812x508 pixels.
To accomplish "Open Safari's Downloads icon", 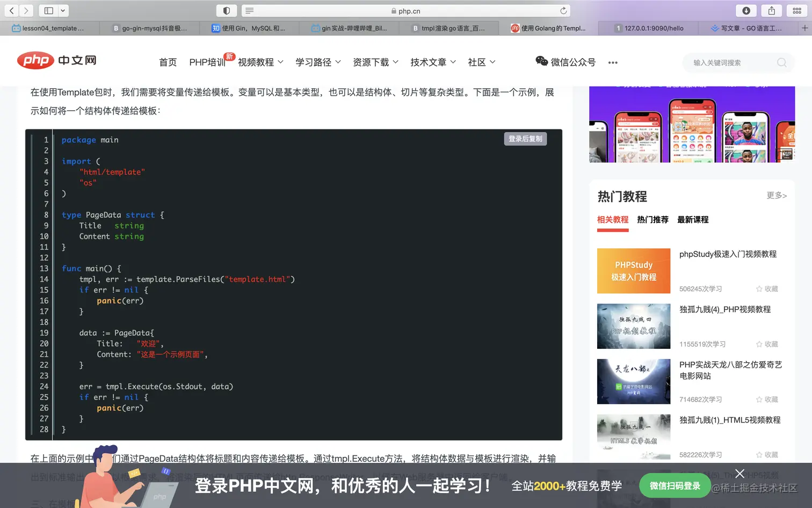I will 746,10.
